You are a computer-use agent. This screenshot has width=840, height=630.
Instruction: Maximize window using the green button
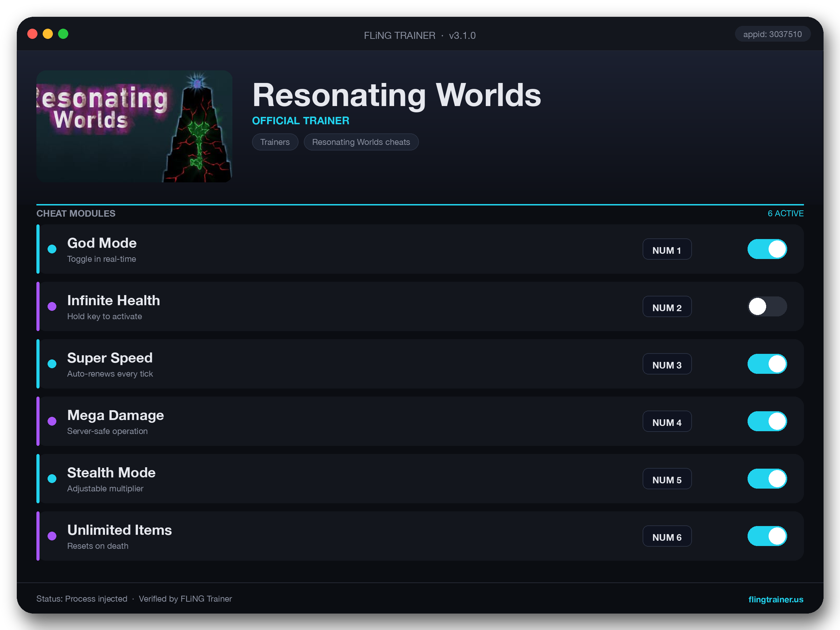click(x=63, y=34)
